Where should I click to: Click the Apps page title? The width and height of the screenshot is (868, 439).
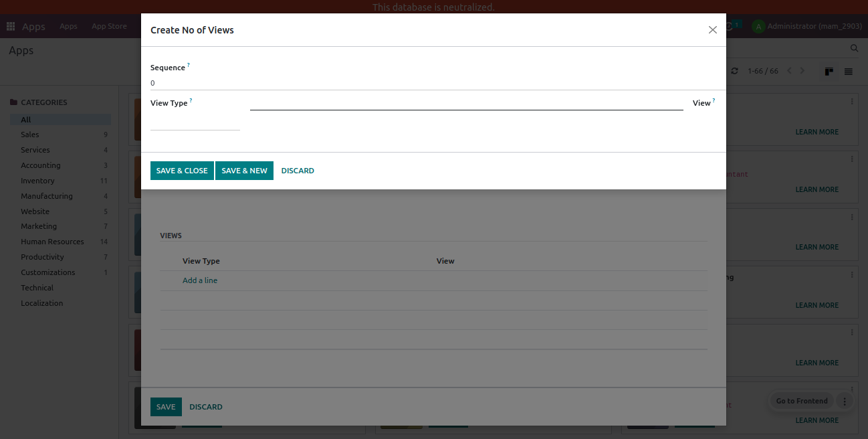[21, 50]
